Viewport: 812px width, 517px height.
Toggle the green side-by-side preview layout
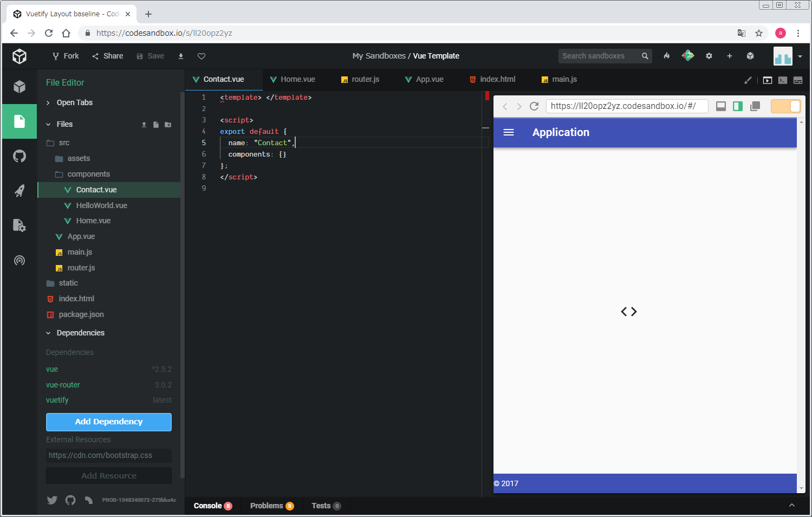[x=738, y=106]
